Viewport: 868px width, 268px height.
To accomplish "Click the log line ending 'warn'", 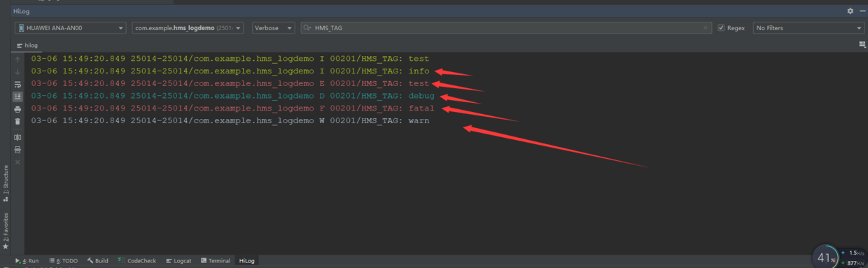I will coord(230,121).
